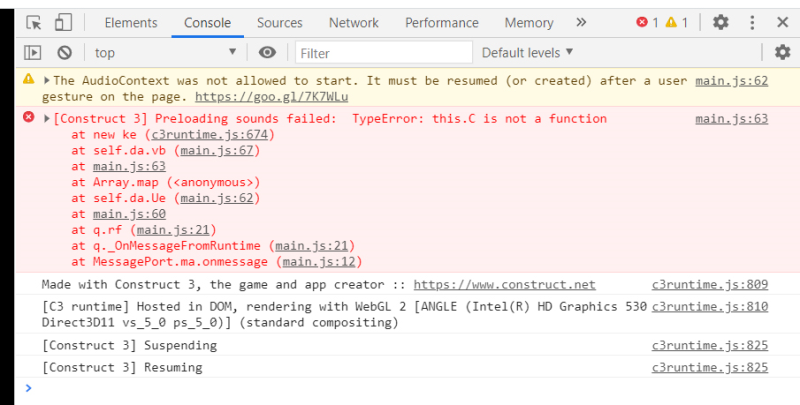The height and width of the screenshot is (405, 800).
Task: Click c3runtime.js:674 in stack trace
Action: click(210, 135)
